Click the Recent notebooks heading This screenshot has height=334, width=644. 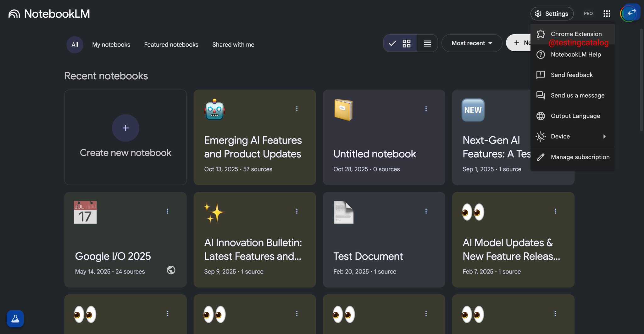pos(106,76)
